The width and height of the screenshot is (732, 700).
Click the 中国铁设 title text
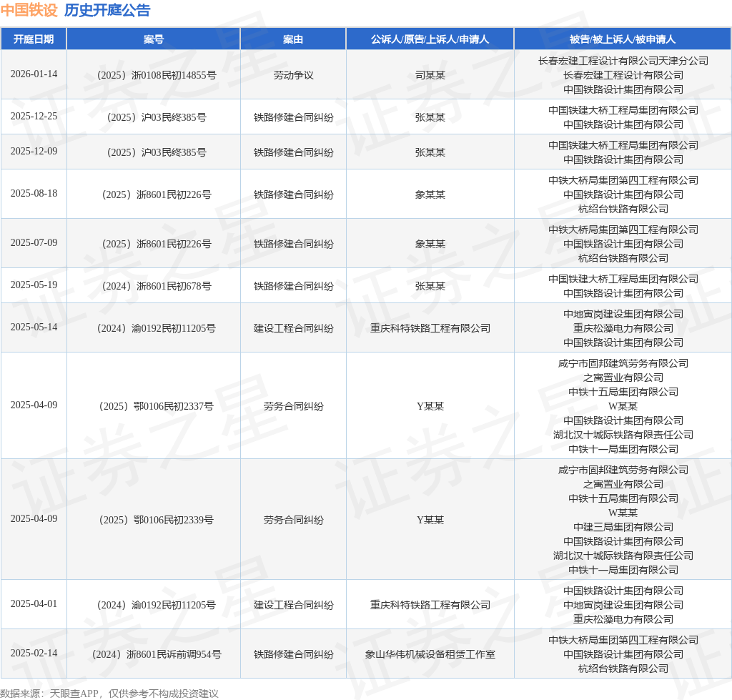(29, 10)
